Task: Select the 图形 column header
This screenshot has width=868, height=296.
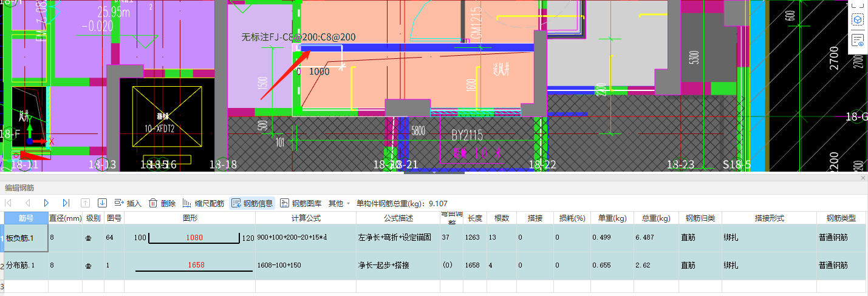Action: [x=190, y=218]
